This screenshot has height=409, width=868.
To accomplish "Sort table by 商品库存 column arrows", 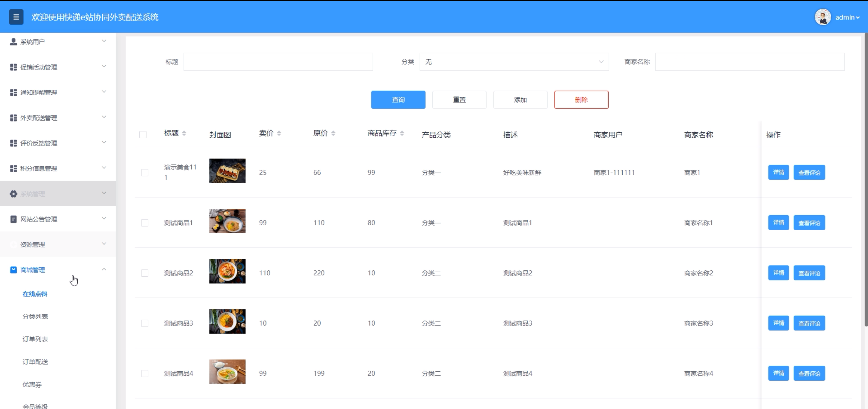I will (402, 134).
